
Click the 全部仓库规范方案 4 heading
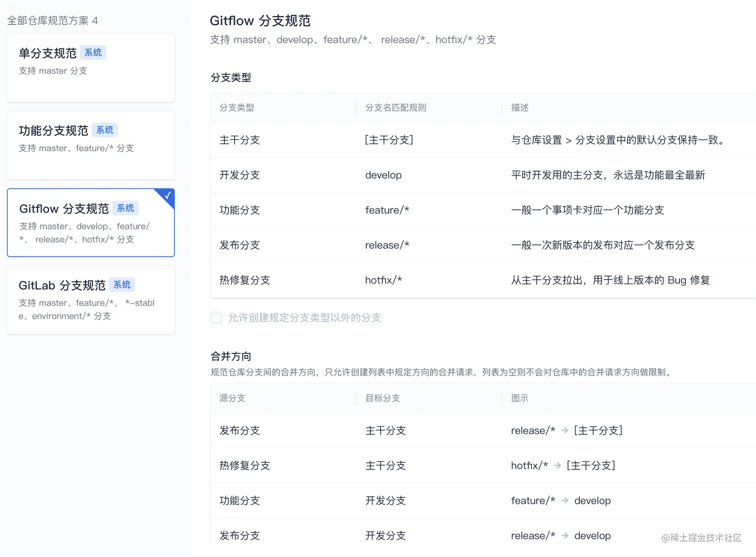tap(52, 20)
